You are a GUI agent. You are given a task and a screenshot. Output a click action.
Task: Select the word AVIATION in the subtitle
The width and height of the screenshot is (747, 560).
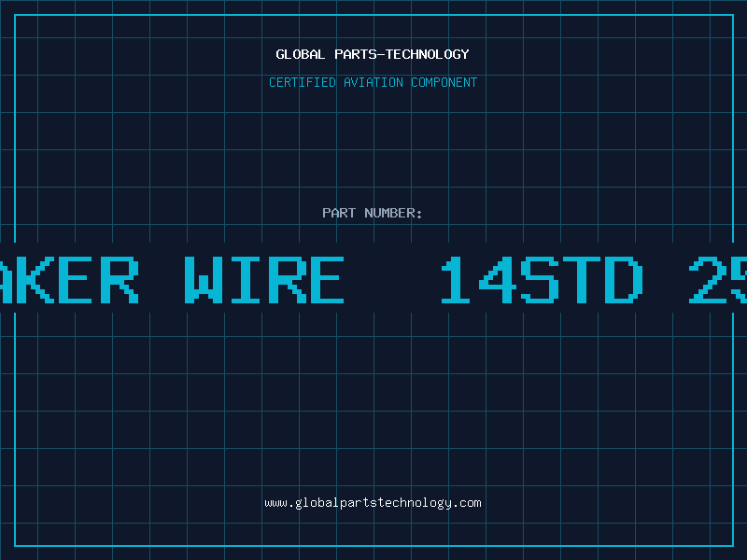(373, 82)
